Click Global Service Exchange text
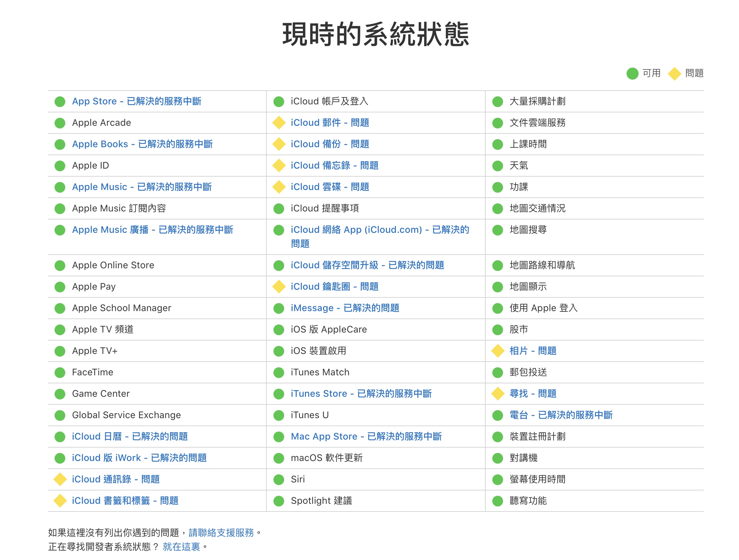Screen dimensions: 739x560 127,415
